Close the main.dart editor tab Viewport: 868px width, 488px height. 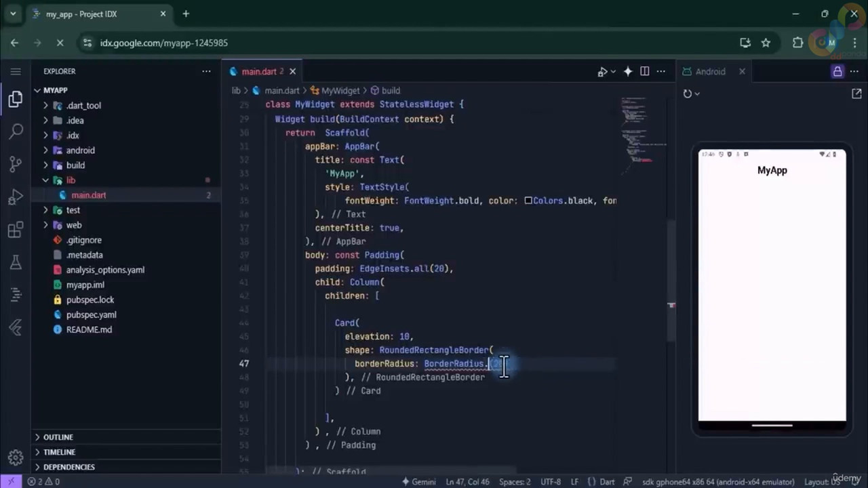point(292,71)
